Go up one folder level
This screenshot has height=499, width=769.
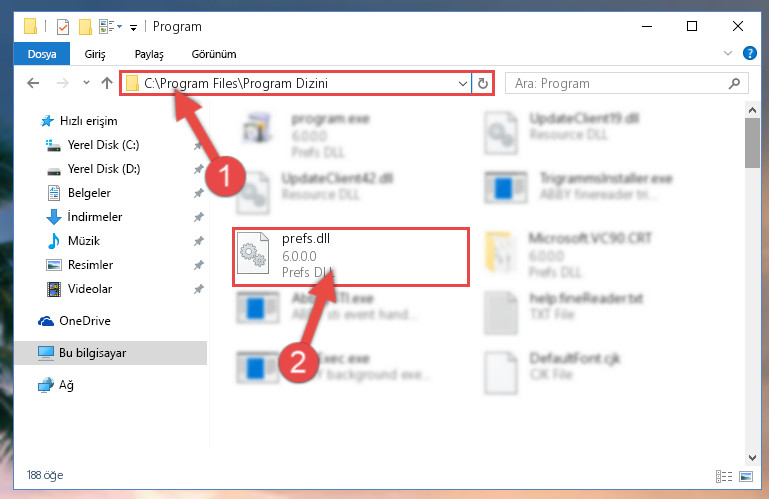[x=107, y=83]
